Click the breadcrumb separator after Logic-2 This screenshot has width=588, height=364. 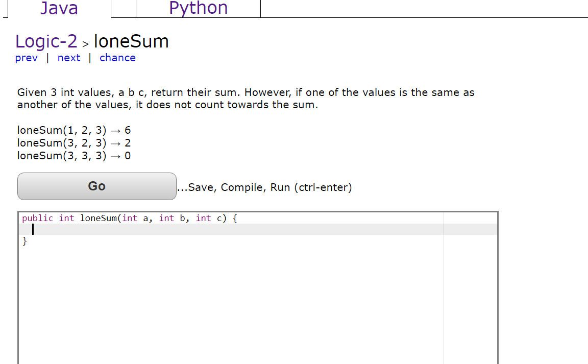(x=85, y=43)
